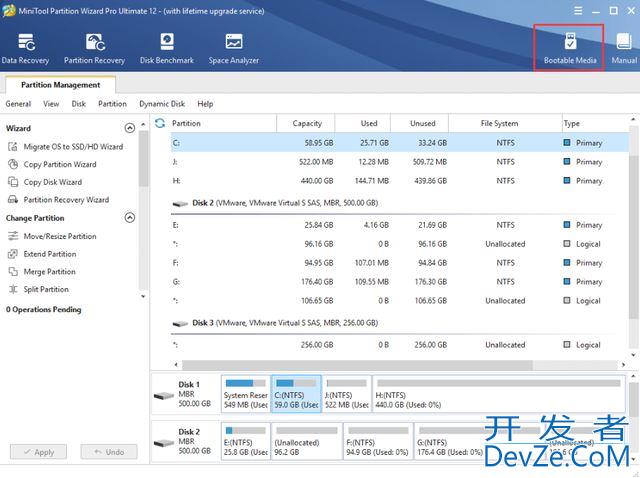Select H:(NTFS) block in disk map
640x478 pixels.
click(498, 394)
